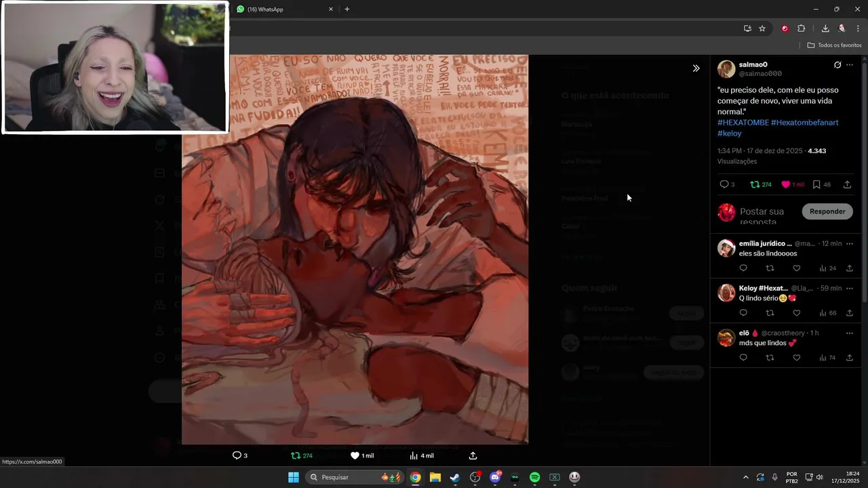Open views analytics below image showing 4 mil

422,455
